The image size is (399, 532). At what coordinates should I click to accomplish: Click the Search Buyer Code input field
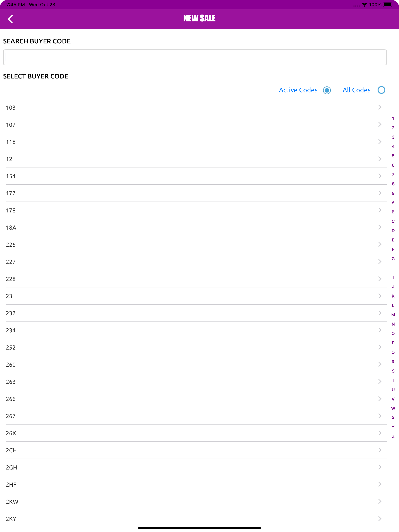coord(195,57)
